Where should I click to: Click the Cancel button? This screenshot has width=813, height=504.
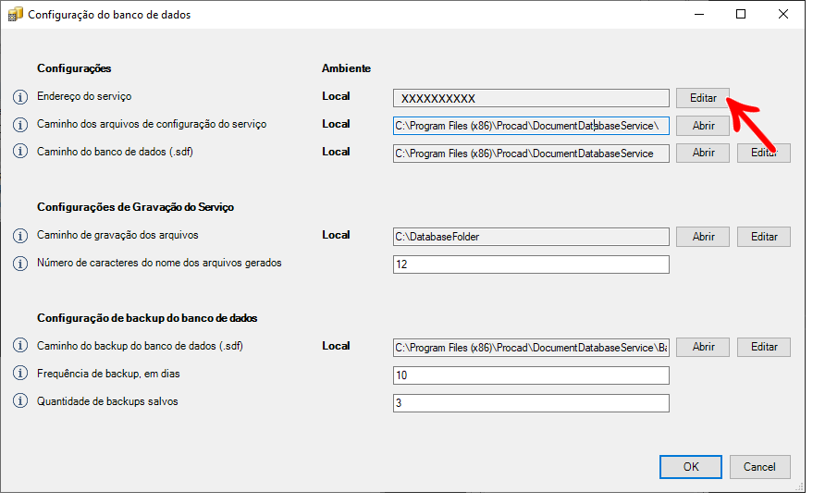click(759, 467)
